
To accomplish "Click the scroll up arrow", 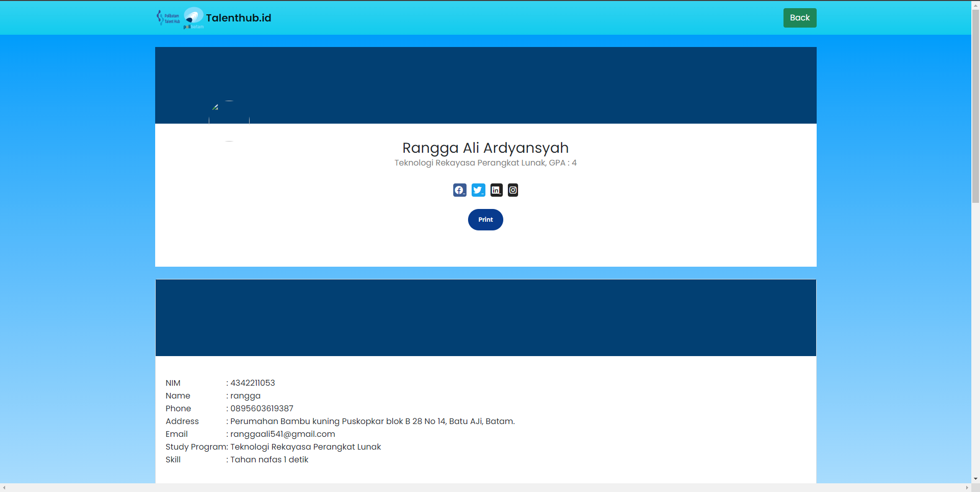I will click(975, 4).
